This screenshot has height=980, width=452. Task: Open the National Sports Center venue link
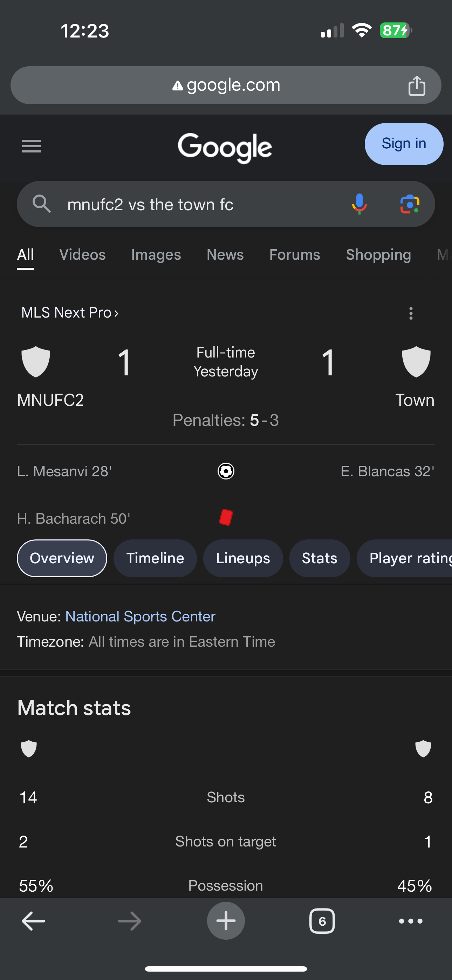click(140, 616)
